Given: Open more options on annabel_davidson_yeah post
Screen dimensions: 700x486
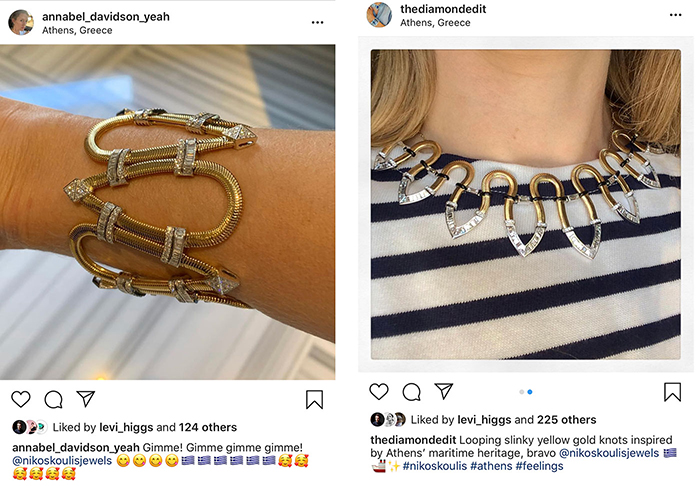Looking at the screenshot, I should tap(317, 22).
